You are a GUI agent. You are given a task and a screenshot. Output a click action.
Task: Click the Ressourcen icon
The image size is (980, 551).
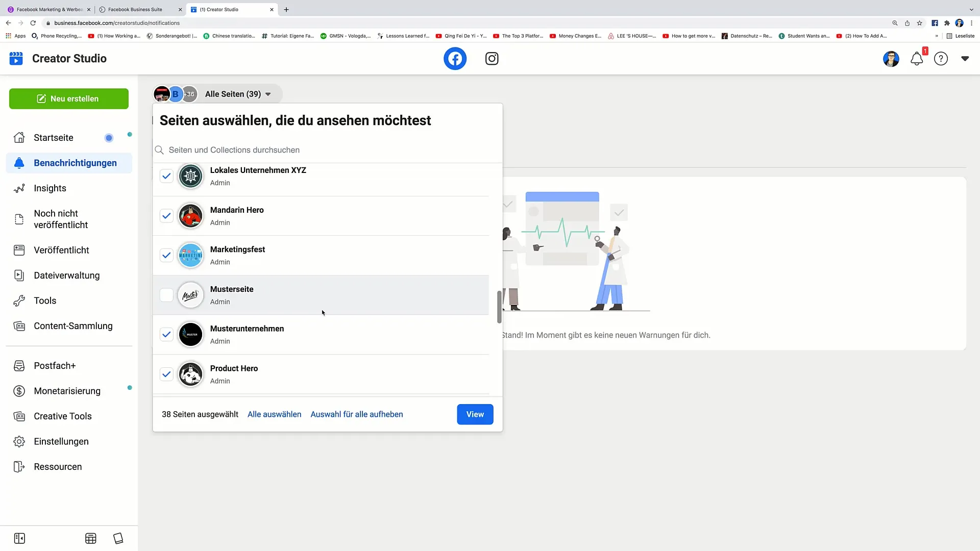tap(19, 467)
